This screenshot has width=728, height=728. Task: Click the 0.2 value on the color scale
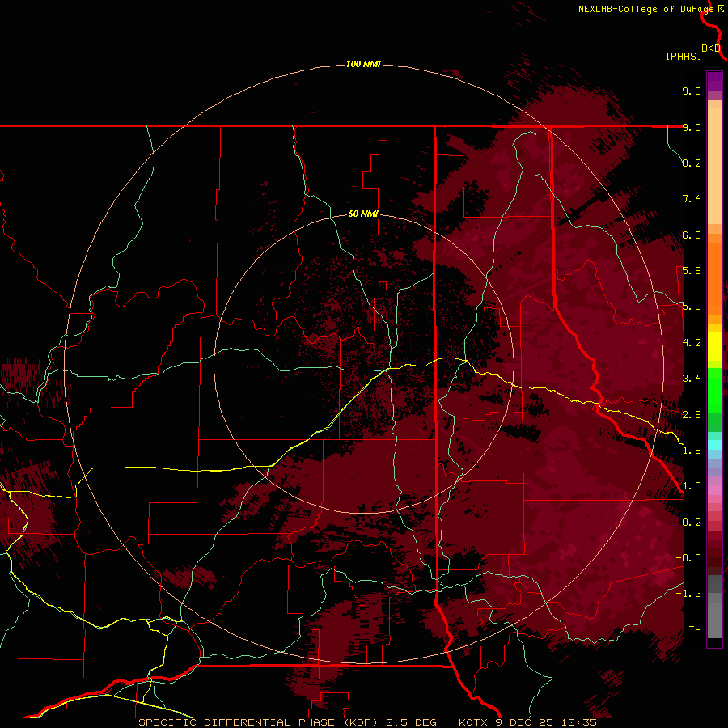pos(692,523)
